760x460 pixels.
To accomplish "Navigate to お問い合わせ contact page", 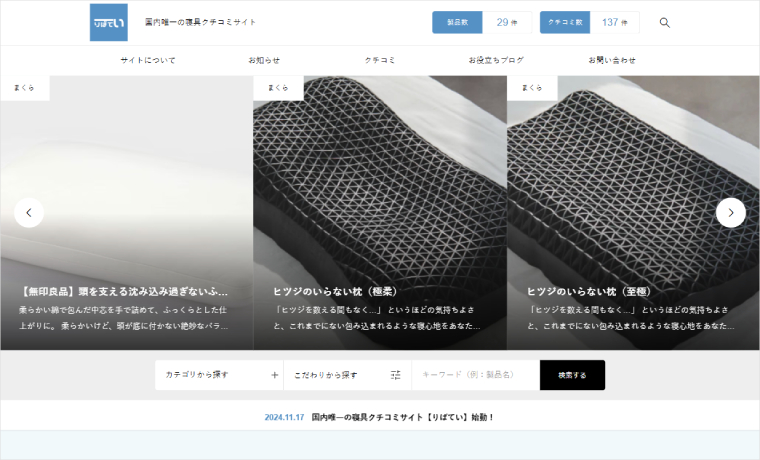I will point(612,60).
